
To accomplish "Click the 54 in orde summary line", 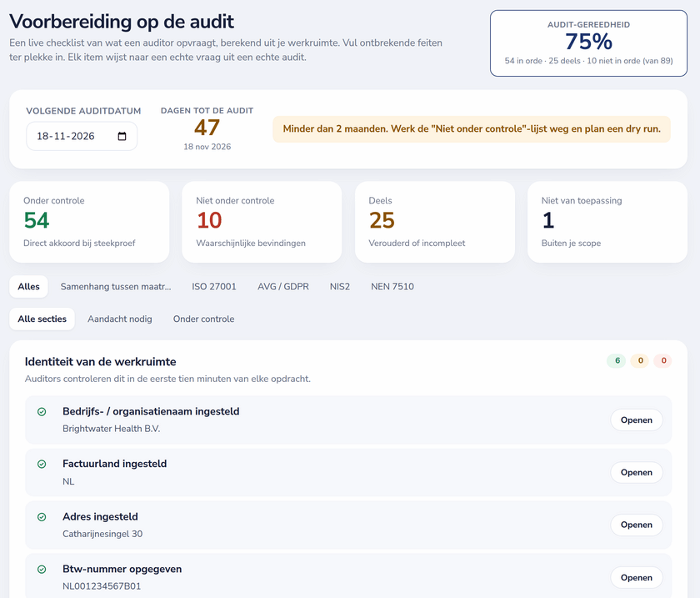I will (x=588, y=61).
